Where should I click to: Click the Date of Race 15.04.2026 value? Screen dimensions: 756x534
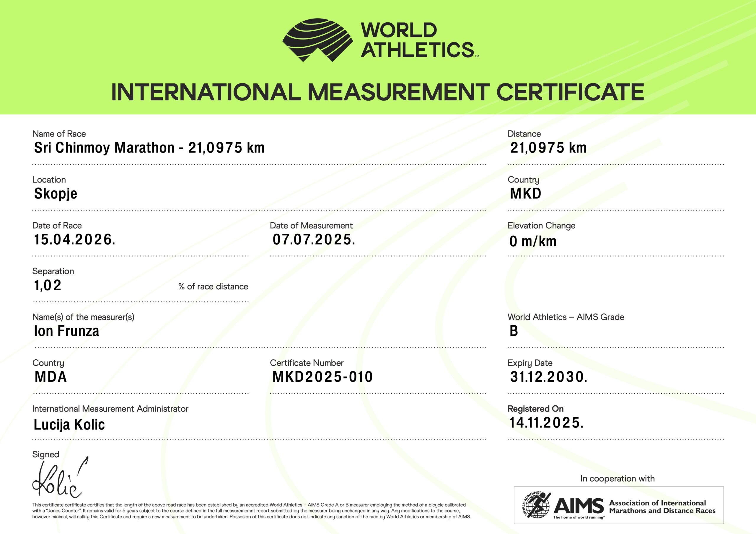[x=75, y=239]
